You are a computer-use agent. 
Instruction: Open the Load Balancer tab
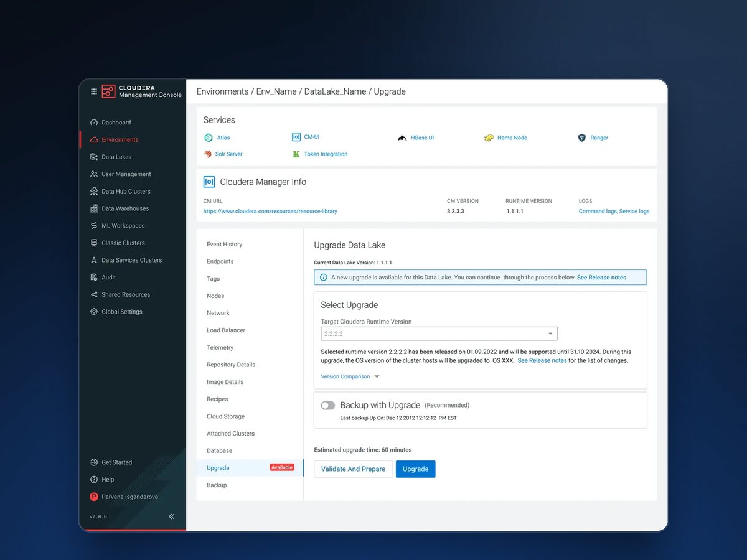(226, 330)
